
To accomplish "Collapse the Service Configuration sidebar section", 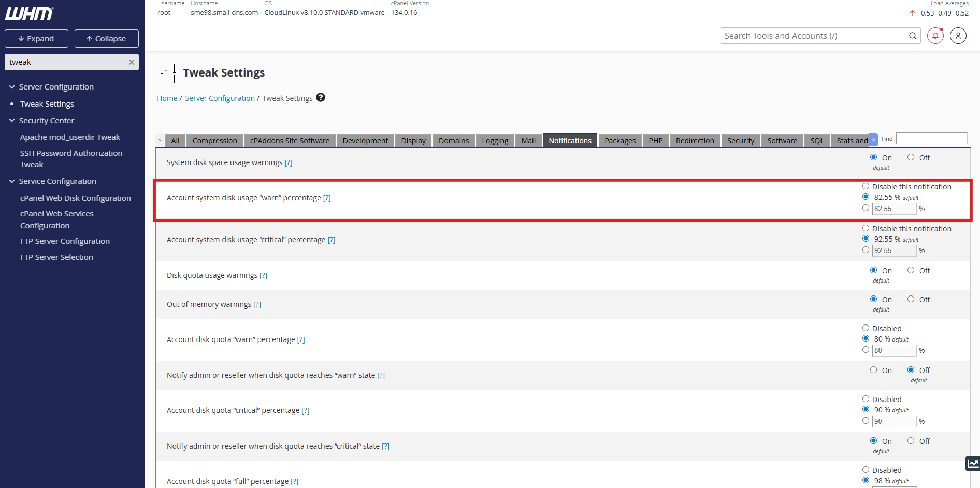I will point(12,181).
